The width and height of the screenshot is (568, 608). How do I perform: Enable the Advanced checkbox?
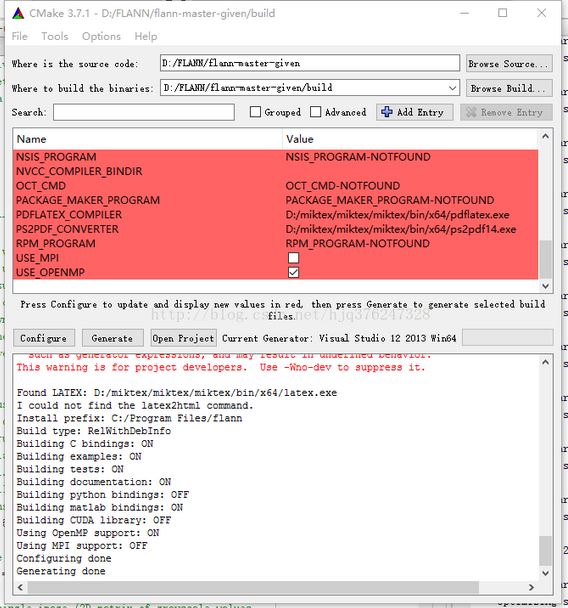(x=315, y=112)
